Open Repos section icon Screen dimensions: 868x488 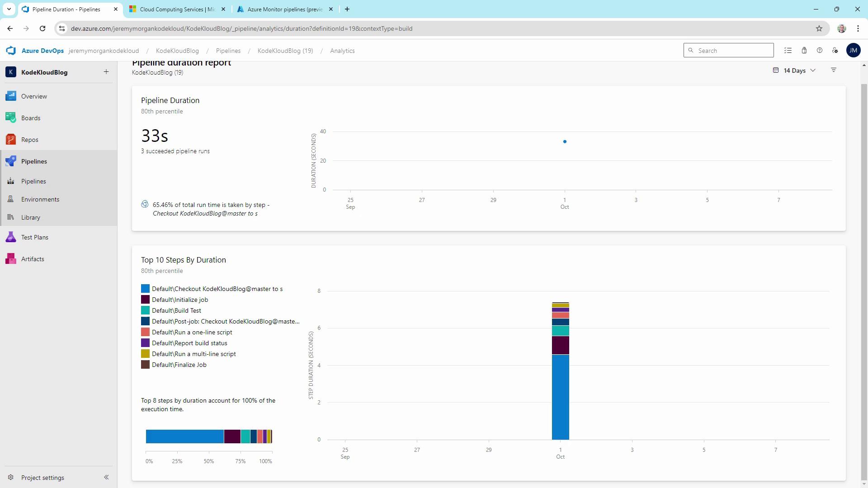coord(11,140)
